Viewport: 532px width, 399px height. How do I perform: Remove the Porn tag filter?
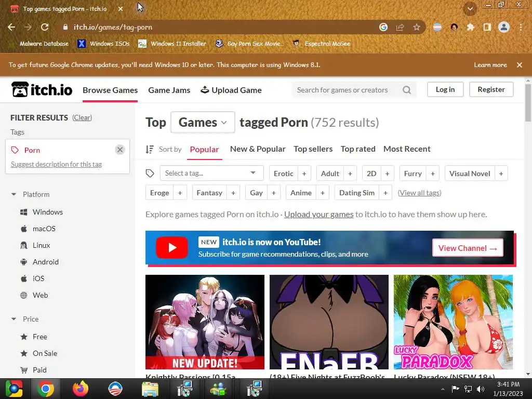[x=120, y=150]
